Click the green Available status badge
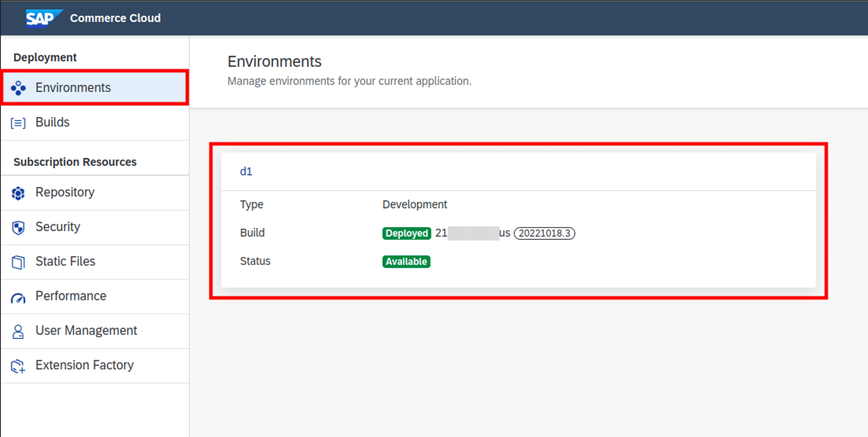Screen dimensions: 868x437 [x=406, y=262]
